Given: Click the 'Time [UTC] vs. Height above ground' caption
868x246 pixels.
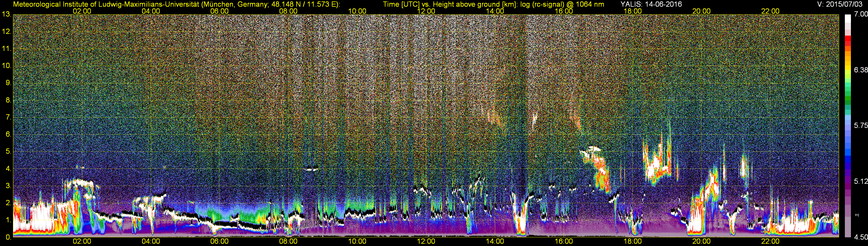Looking at the screenshot, I should (493, 4).
